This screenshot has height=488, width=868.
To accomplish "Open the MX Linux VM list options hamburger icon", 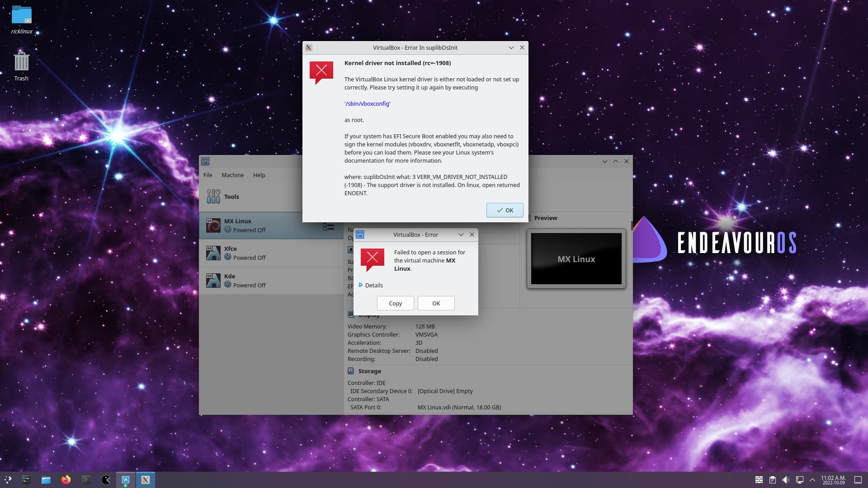I will click(x=329, y=227).
